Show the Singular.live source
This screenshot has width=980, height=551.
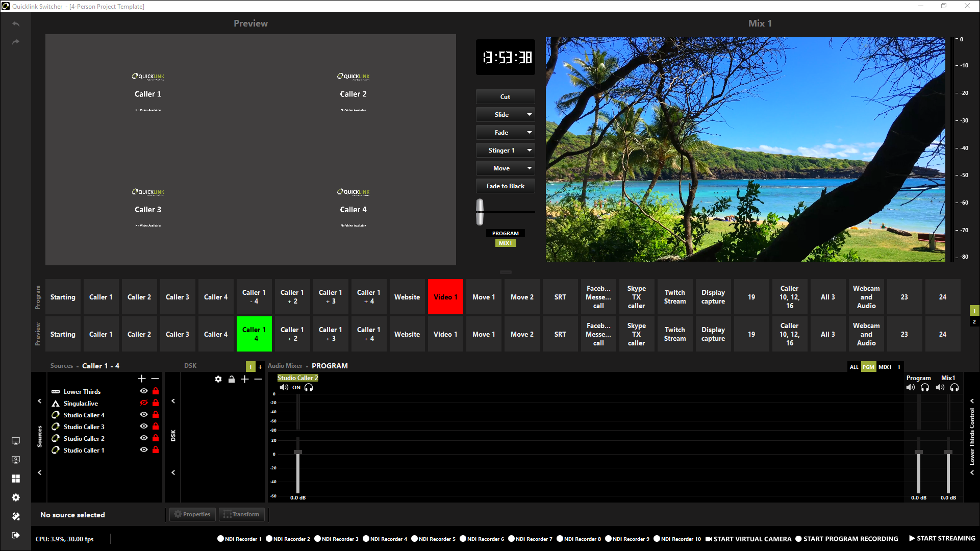[144, 403]
